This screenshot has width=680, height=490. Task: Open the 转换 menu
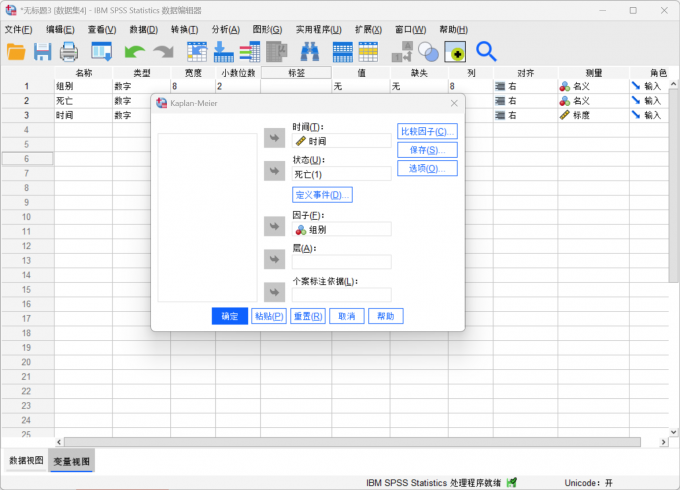click(185, 29)
